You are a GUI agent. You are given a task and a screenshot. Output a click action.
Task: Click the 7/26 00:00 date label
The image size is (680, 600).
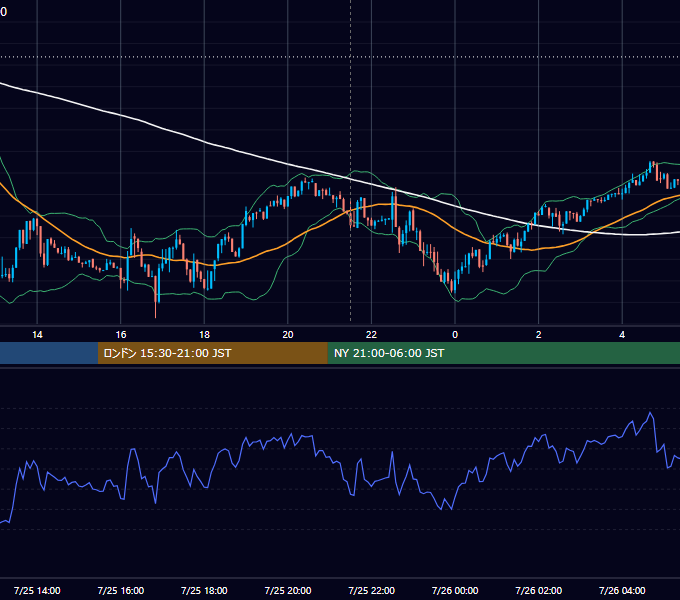tap(455, 590)
